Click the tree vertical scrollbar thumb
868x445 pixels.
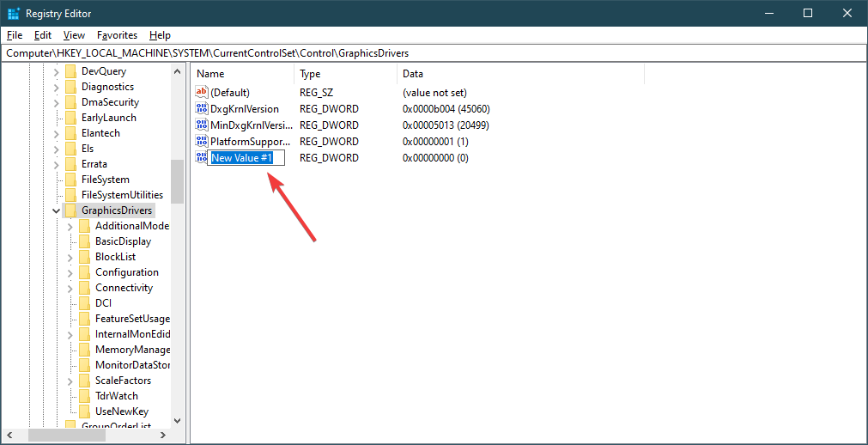click(177, 182)
